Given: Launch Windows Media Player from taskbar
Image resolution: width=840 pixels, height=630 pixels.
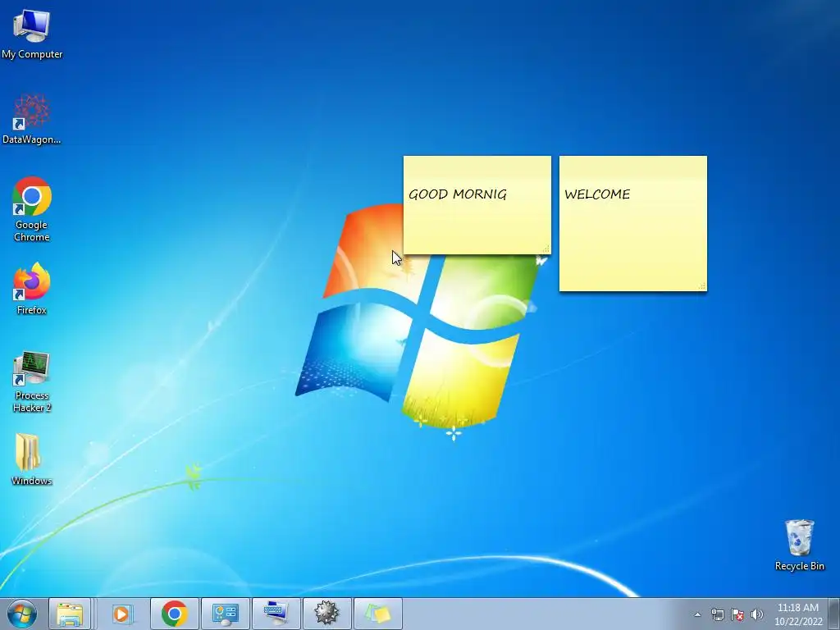Looking at the screenshot, I should click(x=121, y=614).
